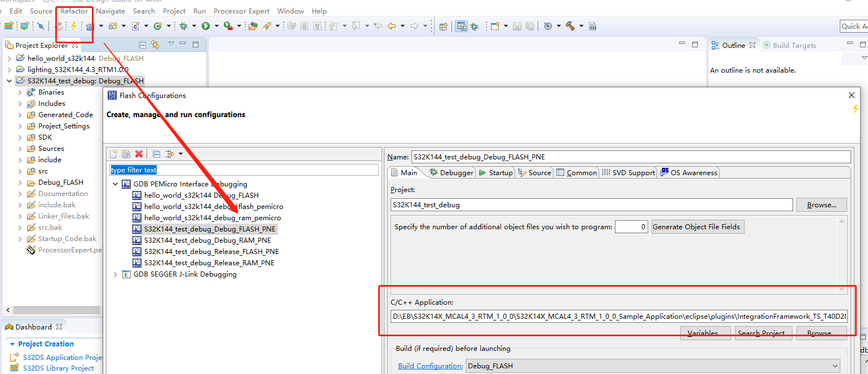
Task: Expand the Generated_Code folder
Action: [20, 114]
